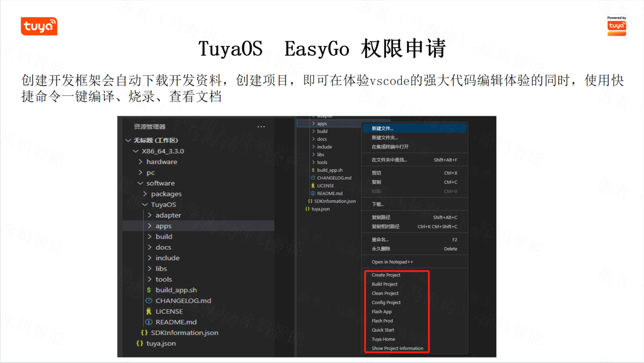Choose Open in Notepad++ menu entry
Image resolution: width=644 pixels, height=363 pixels.
[x=414, y=262]
